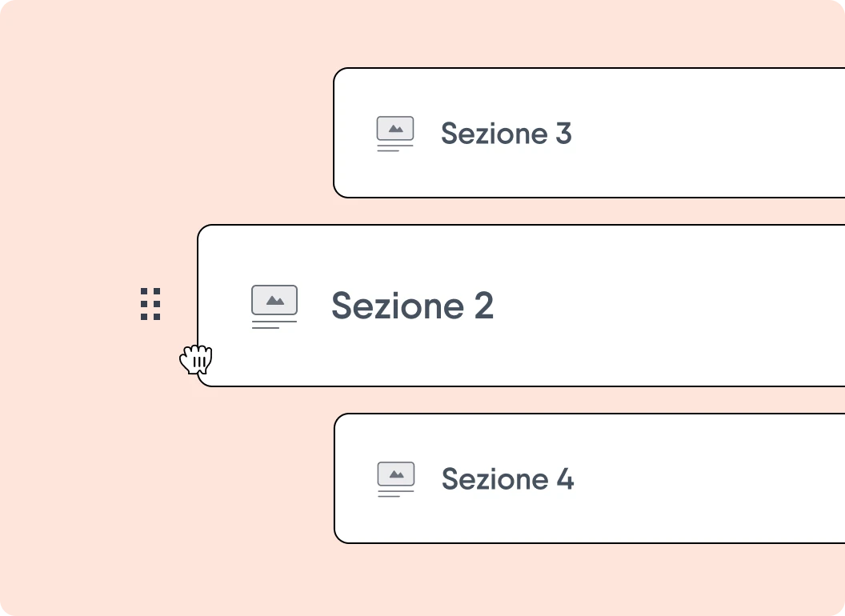Click the mountain glyph inside Sezione 3's icon
The height and width of the screenshot is (616, 845).
coord(395,128)
